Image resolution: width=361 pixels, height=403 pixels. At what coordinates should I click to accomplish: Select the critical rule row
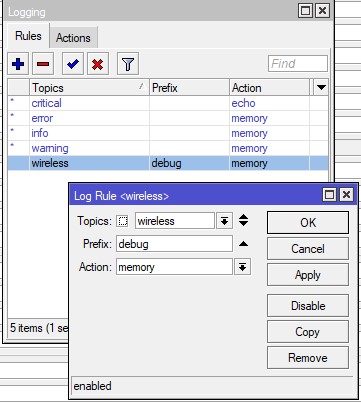168,103
